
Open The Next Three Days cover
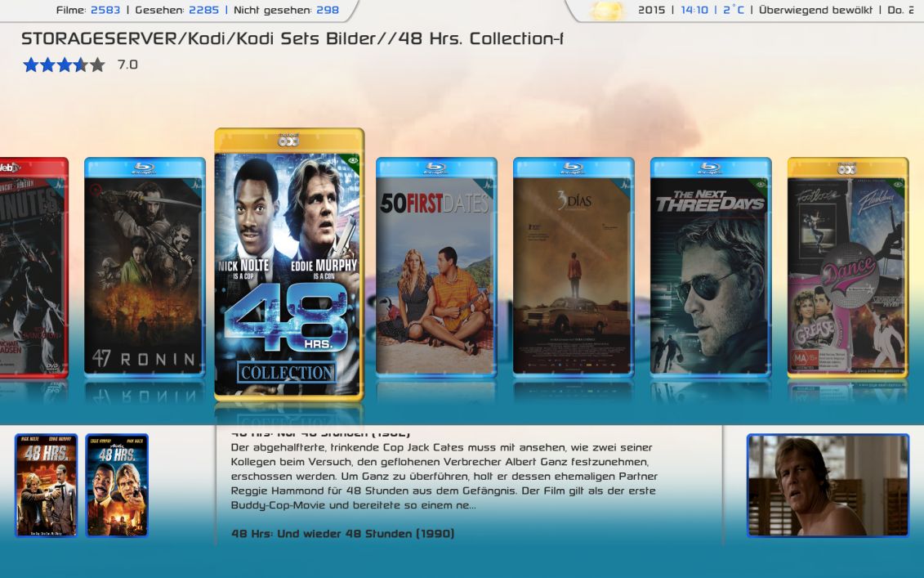(x=711, y=267)
